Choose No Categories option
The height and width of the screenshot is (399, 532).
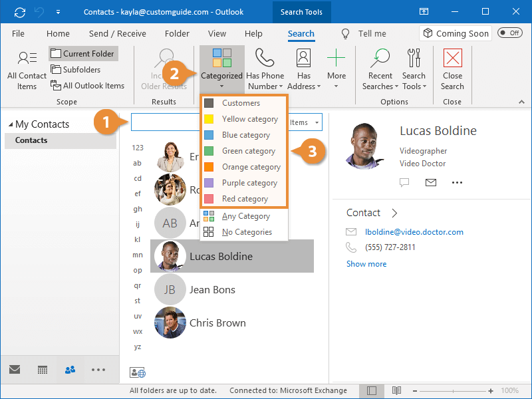tap(244, 231)
